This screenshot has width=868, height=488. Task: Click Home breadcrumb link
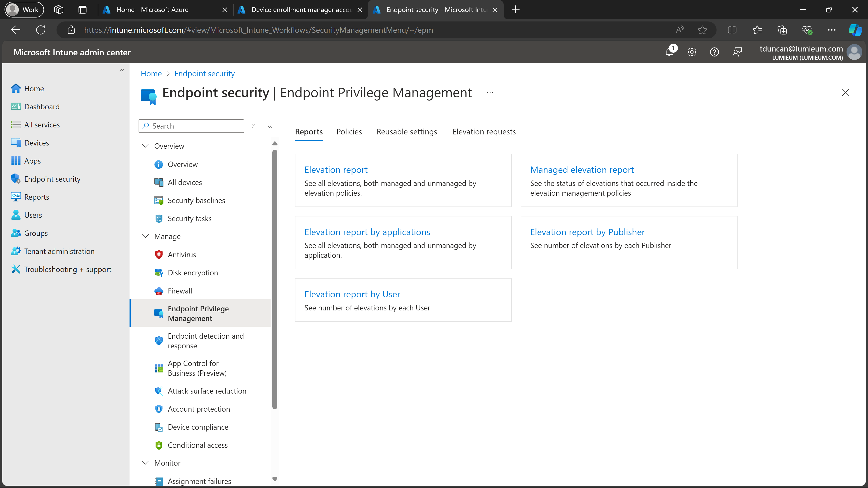tap(151, 74)
